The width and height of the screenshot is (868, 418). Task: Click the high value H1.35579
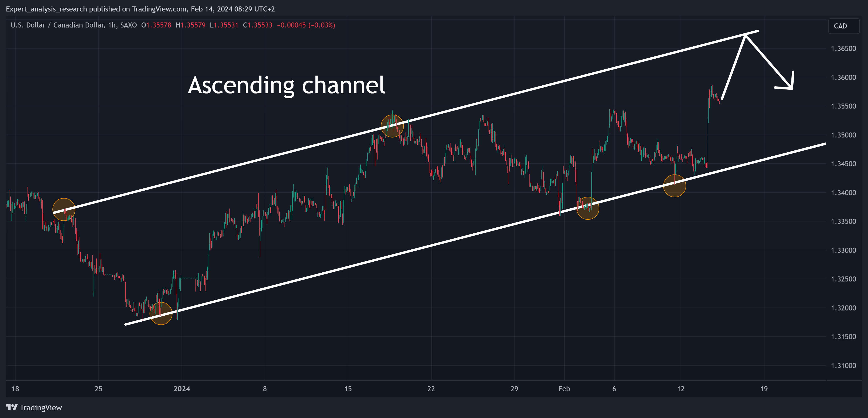[190, 25]
